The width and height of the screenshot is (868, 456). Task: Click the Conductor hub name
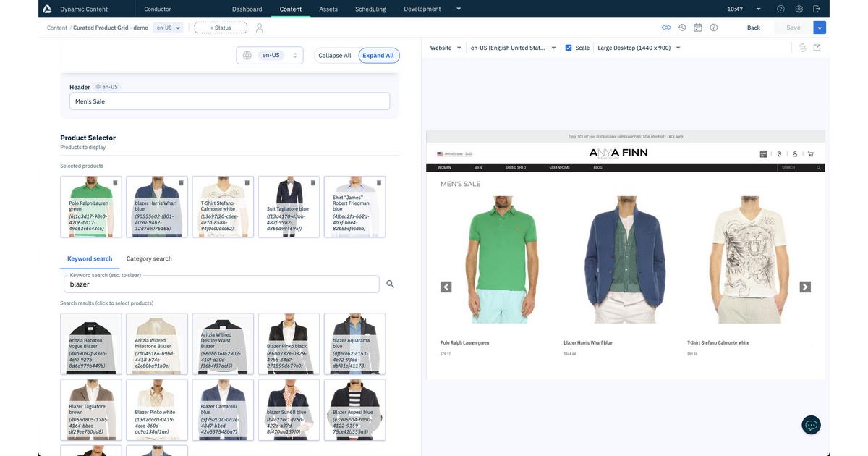click(x=158, y=9)
